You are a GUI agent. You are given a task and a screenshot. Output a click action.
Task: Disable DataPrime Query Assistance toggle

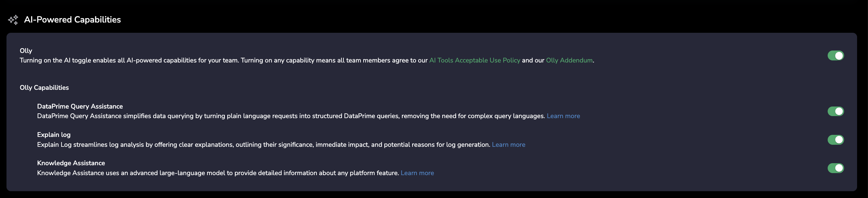coord(835,111)
